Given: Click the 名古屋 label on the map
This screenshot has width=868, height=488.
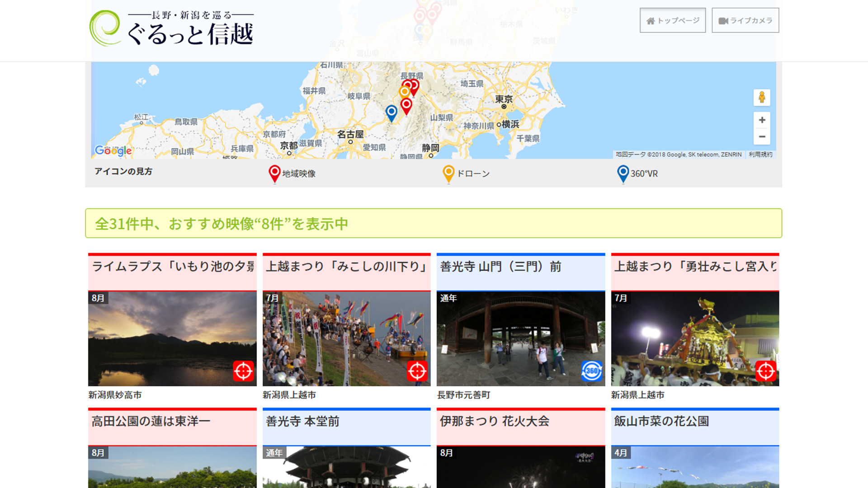Looking at the screenshot, I should point(350,134).
